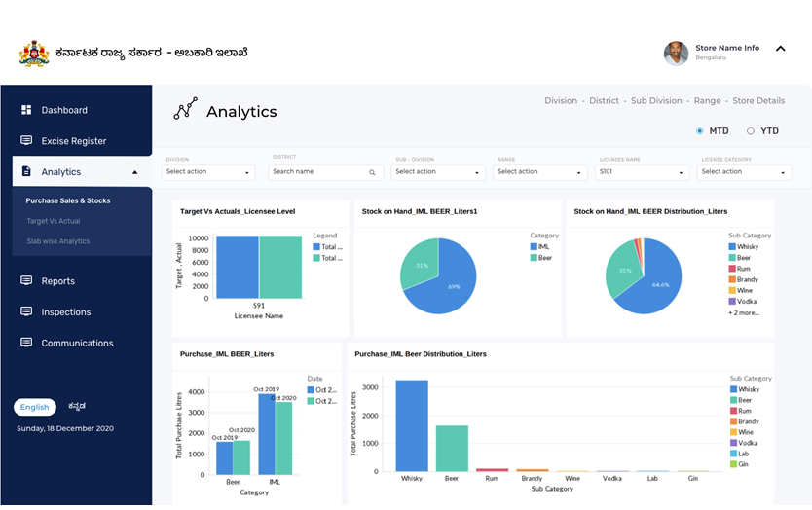Click 'Purchase_IML Beer Distribution_Liters' title
The width and height of the screenshot is (812, 510).
(x=421, y=354)
